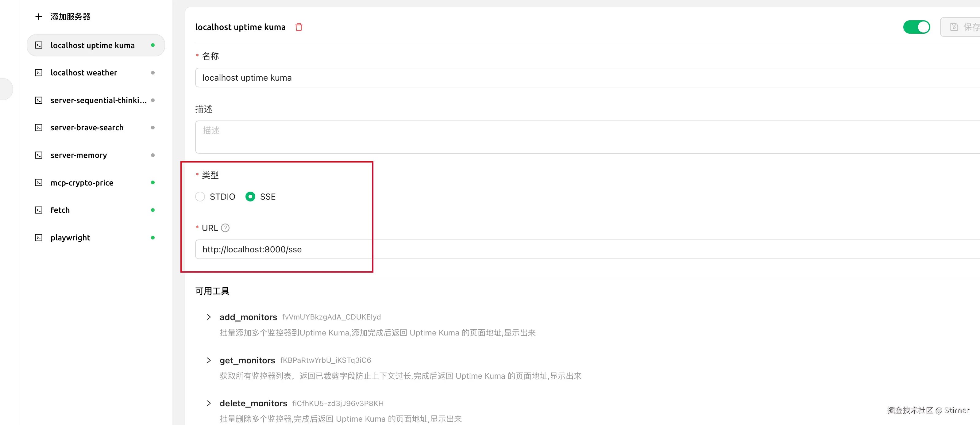This screenshot has height=425, width=980.
Task: Click terminal icon beside localhost weather
Action: coord(38,73)
